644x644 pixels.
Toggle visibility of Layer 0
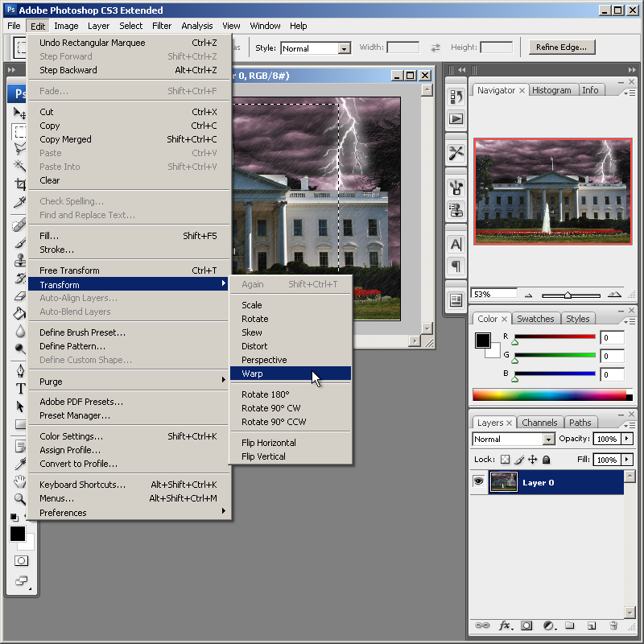(x=478, y=481)
